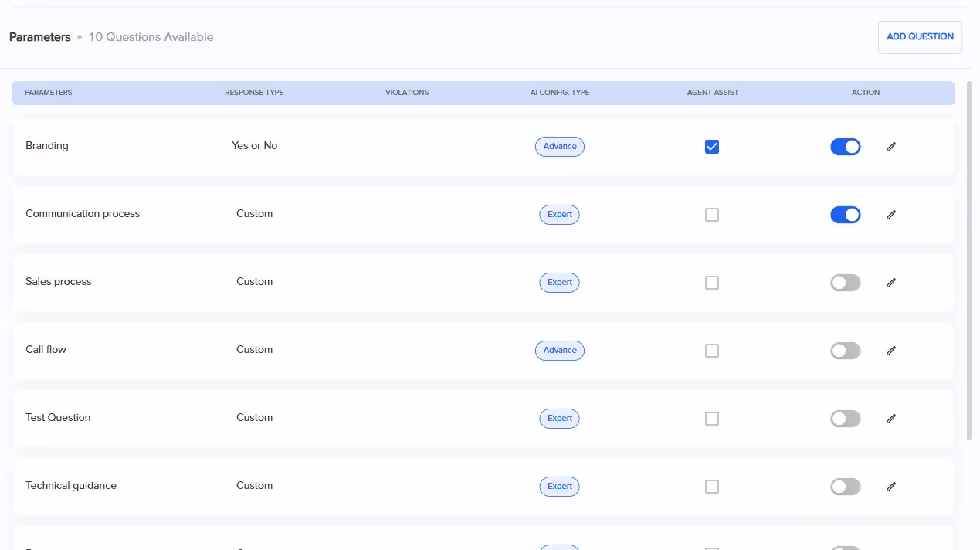Click the Call flow parameter name

pyautogui.click(x=46, y=350)
